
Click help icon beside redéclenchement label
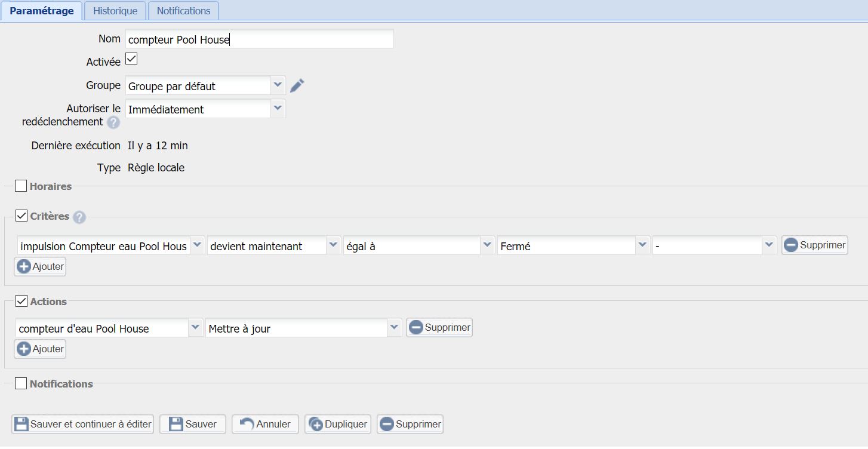113,122
